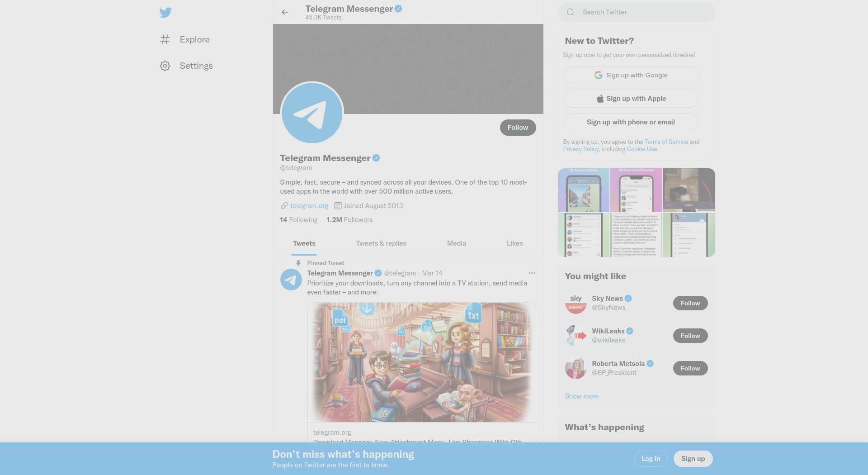Viewport: 868px width, 475px height.
Task: Click the verified badge in the pinned tweet
Action: coord(378,273)
